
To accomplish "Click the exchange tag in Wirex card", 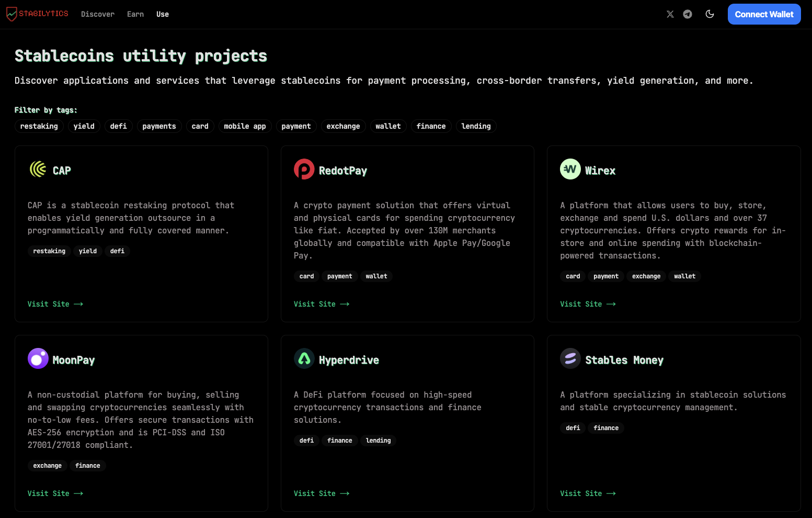I will [646, 276].
